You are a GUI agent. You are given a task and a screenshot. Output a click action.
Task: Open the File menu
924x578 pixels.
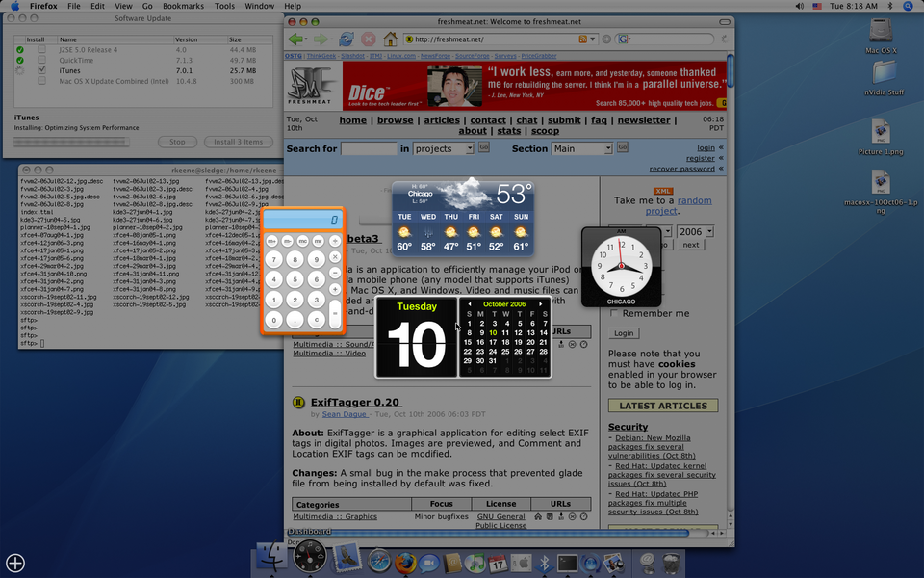pyautogui.click(x=74, y=6)
